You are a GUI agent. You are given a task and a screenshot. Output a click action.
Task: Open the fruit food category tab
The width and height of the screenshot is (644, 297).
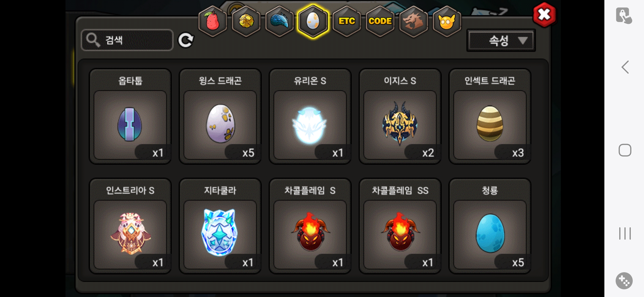(x=212, y=21)
